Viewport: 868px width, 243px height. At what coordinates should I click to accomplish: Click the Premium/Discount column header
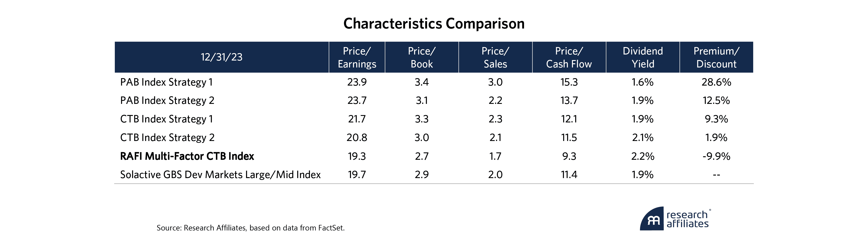[x=716, y=57]
